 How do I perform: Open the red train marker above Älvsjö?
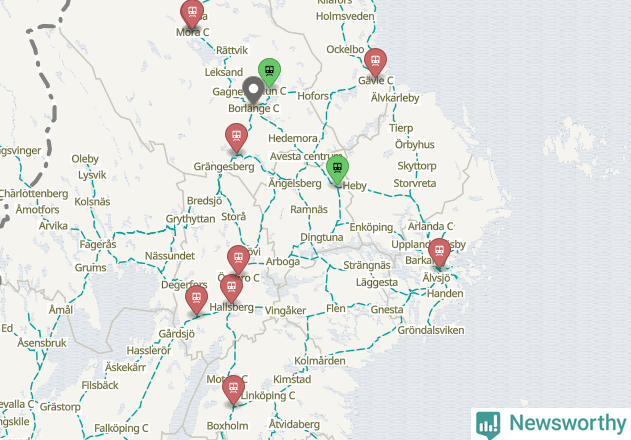[x=439, y=252]
